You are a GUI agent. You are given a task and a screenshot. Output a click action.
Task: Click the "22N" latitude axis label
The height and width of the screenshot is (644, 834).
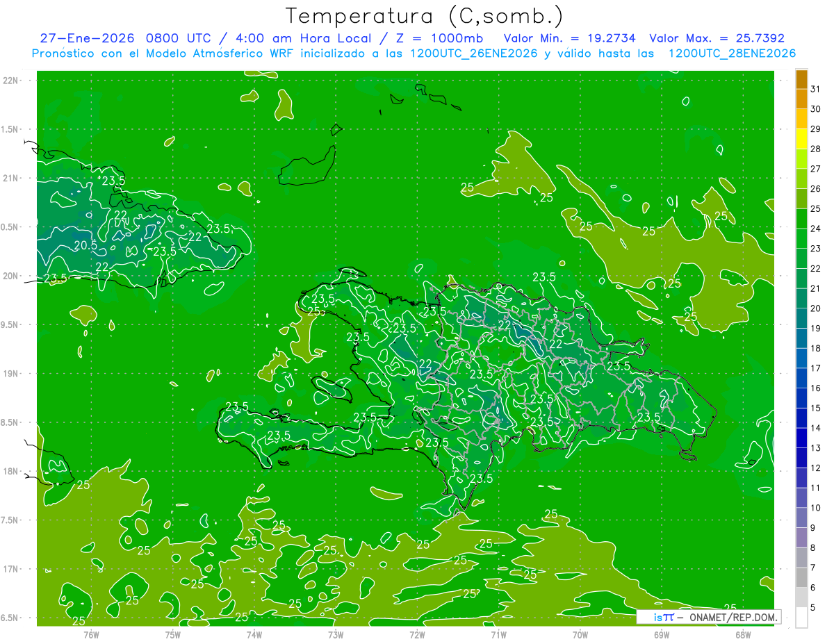(x=11, y=80)
